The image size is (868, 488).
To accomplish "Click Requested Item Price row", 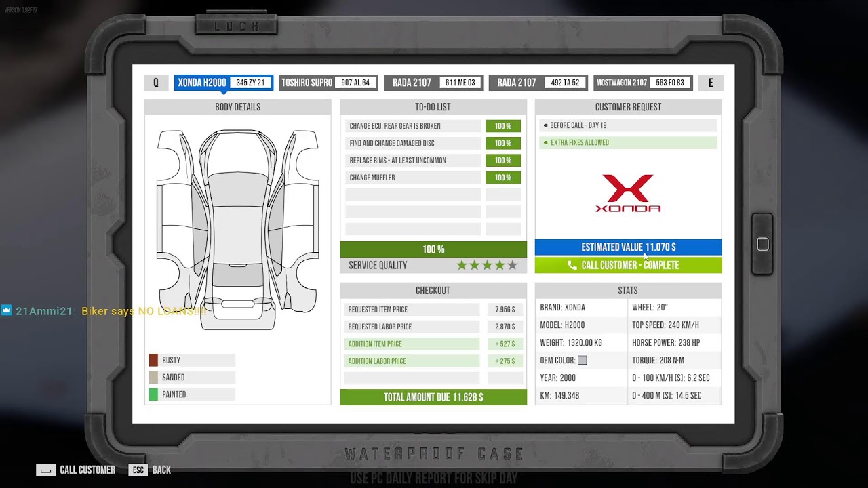I will (x=433, y=309).
